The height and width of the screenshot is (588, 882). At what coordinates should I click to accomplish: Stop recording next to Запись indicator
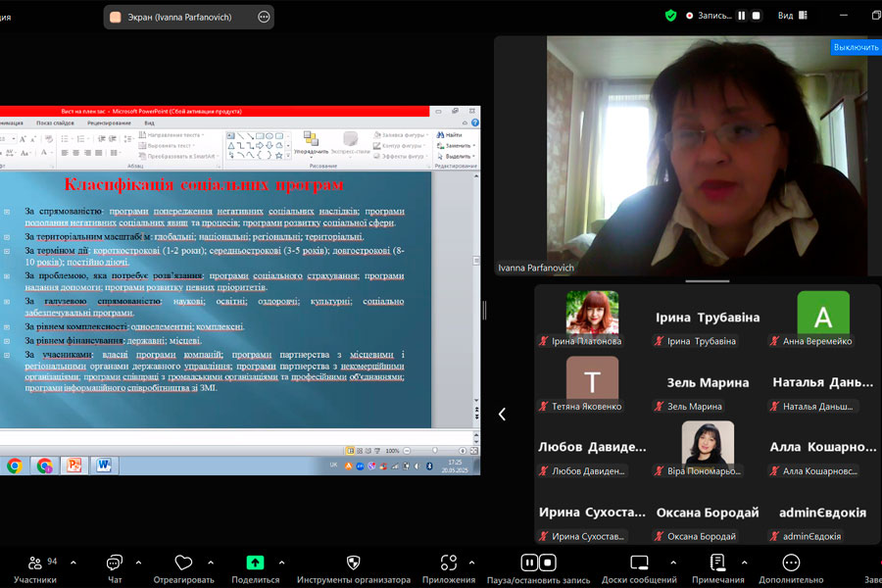tap(756, 16)
